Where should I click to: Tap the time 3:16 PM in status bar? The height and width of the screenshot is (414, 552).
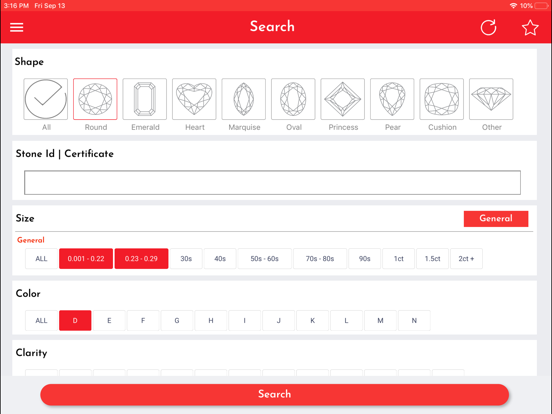tap(16, 6)
